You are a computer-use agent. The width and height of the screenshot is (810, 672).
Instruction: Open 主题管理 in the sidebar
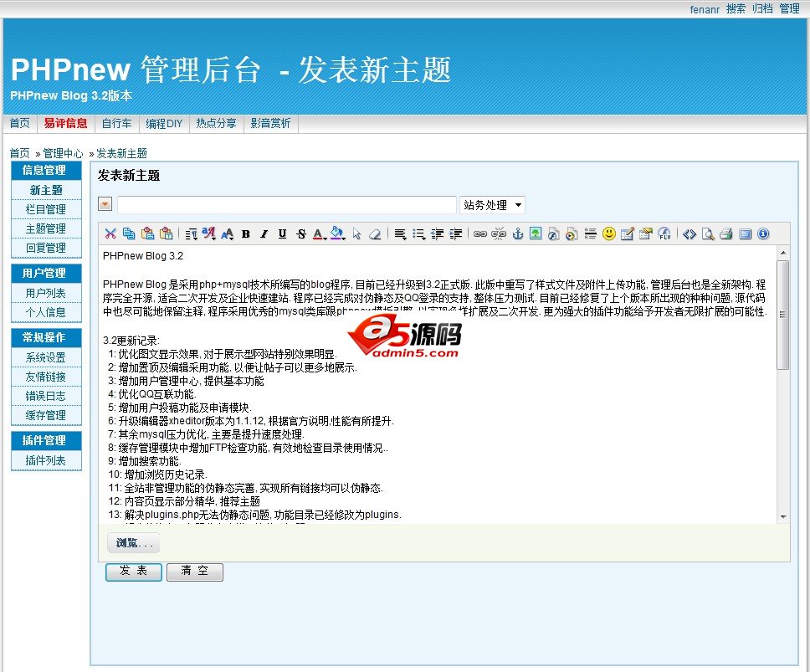(x=46, y=228)
